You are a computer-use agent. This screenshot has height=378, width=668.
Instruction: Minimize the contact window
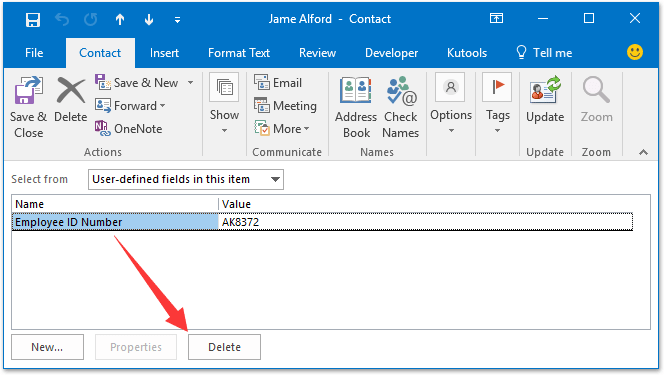(x=543, y=19)
